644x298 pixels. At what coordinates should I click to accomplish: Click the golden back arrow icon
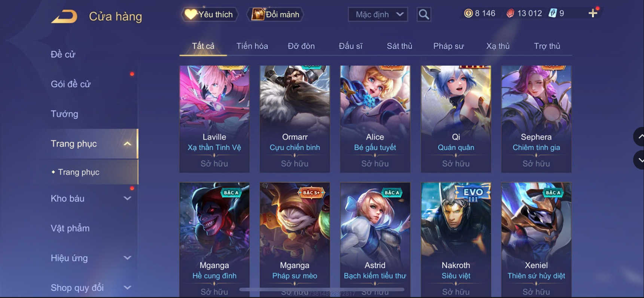coord(64,16)
